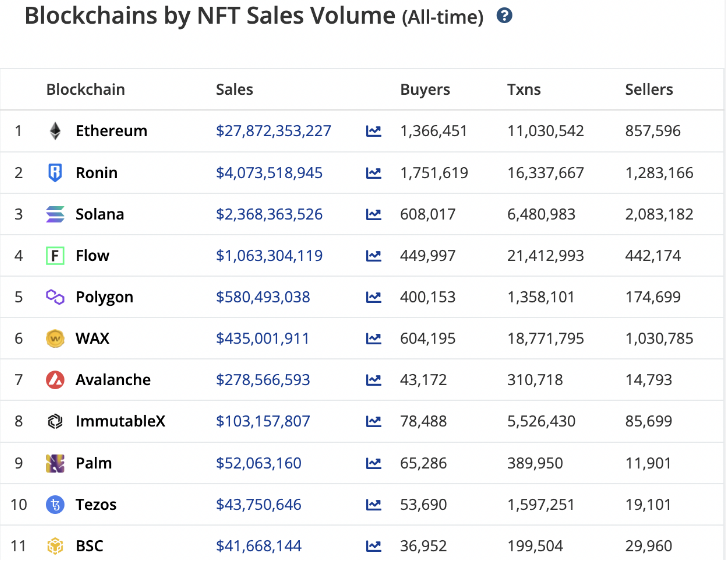Sort by the Sellers column header
The height and width of the screenshot is (561, 726).
[649, 89]
